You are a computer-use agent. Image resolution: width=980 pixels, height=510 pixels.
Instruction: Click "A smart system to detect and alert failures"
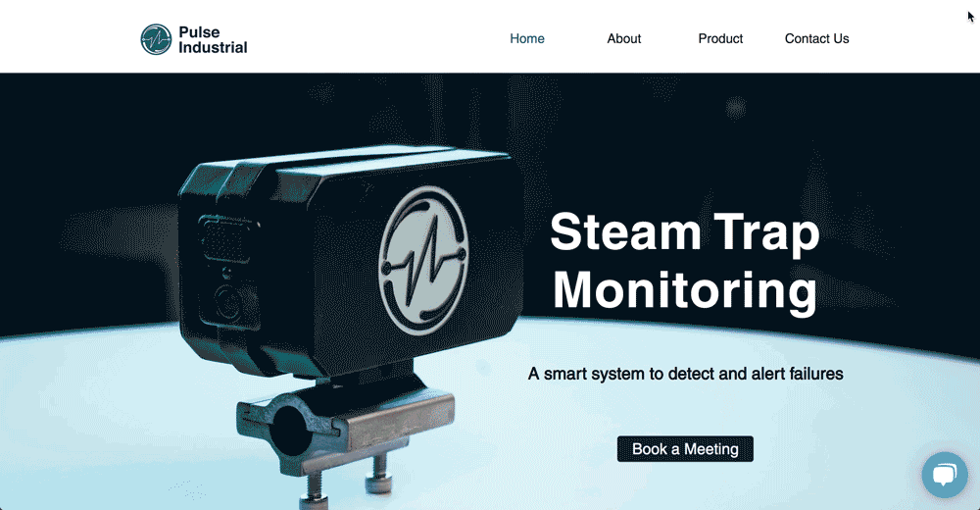(x=686, y=374)
